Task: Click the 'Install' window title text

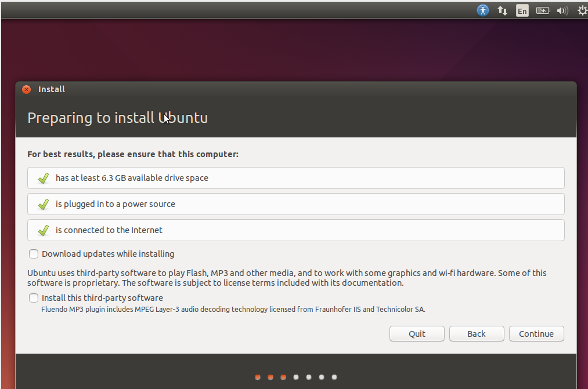Action: click(x=52, y=89)
